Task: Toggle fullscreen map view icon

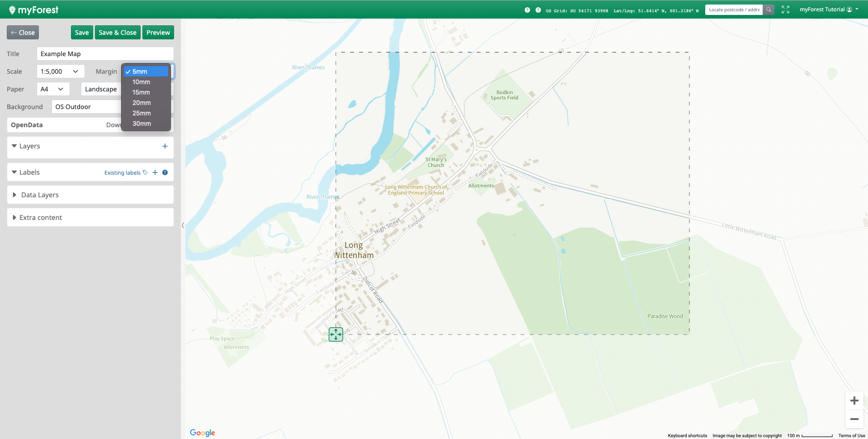Action: [x=785, y=10]
